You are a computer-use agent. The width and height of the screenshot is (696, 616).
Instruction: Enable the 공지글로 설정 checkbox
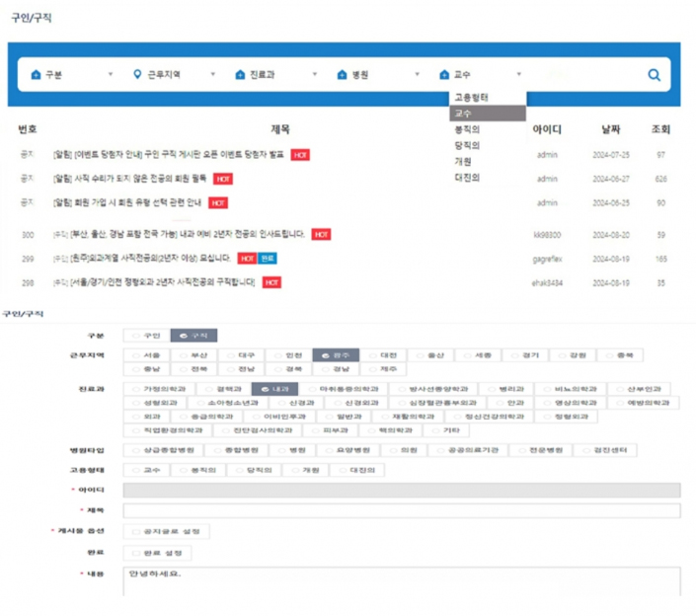point(166,531)
